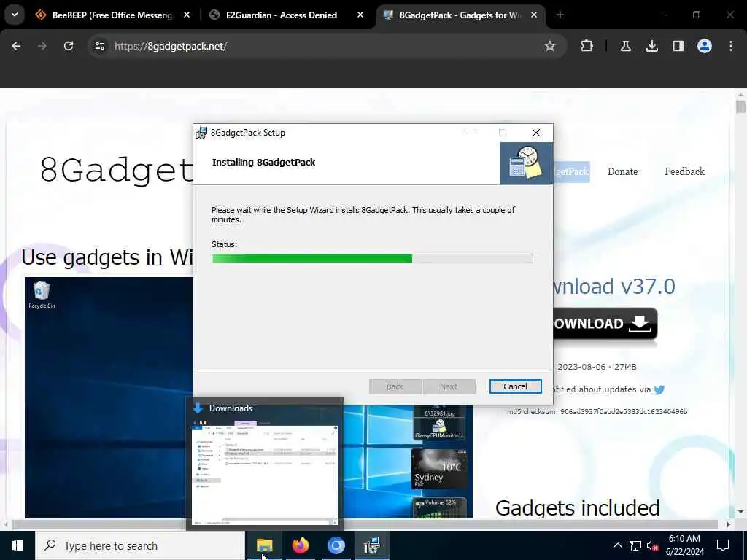Expand the tab search dropdown arrow
This screenshot has width=747, height=560.
point(15,15)
